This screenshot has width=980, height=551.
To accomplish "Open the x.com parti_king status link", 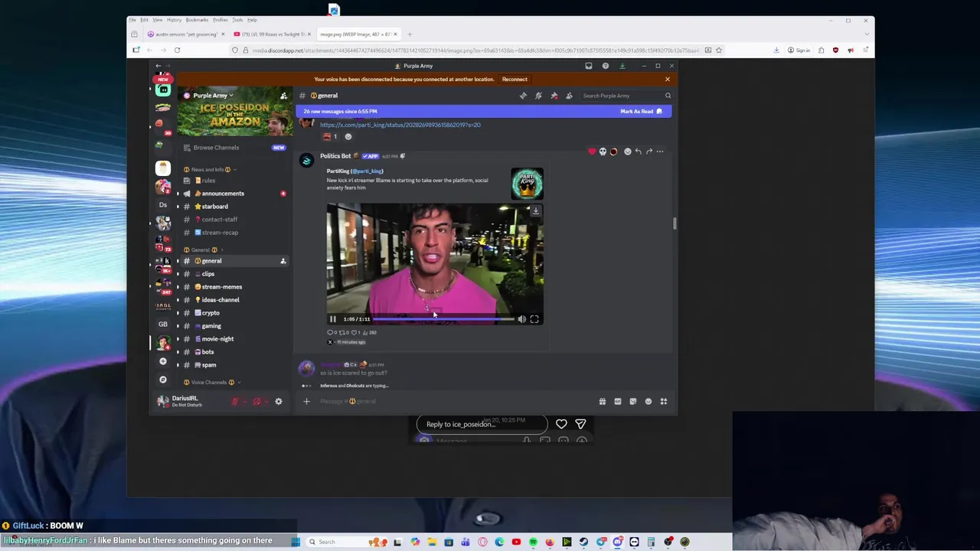I will (400, 125).
